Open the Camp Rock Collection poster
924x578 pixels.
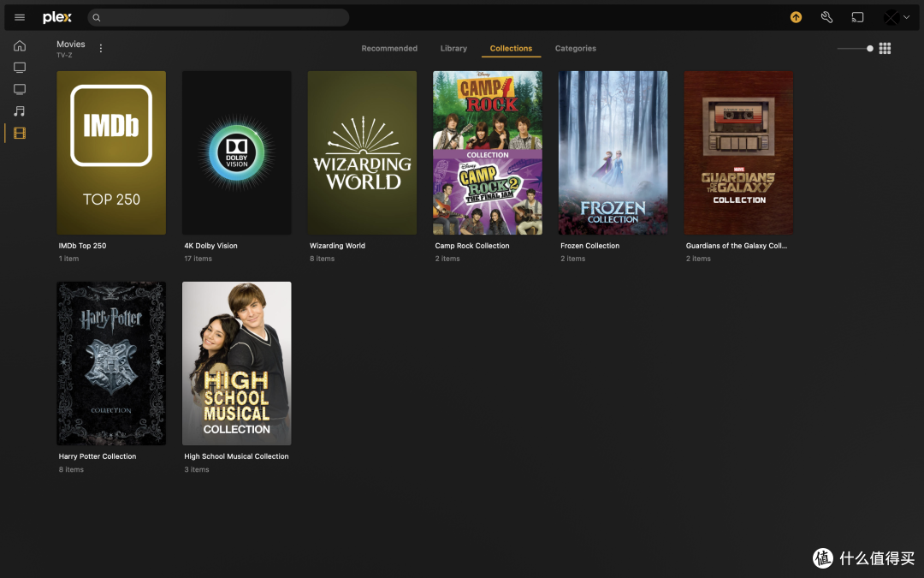[488, 152]
